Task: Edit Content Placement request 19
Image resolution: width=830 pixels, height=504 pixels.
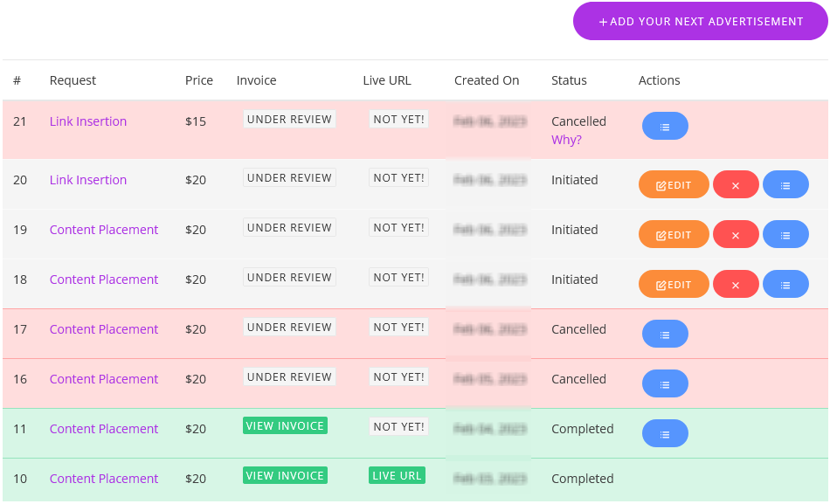Action: click(674, 234)
